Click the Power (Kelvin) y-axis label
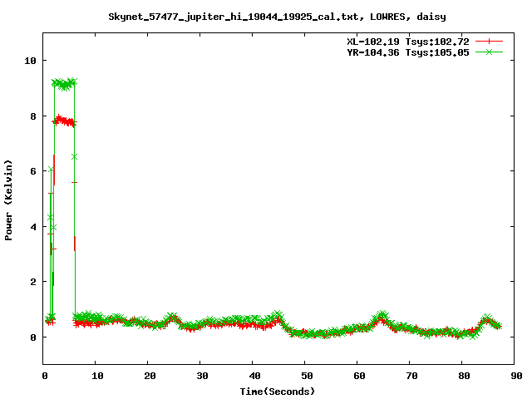532x399 pixels. point(8,200)
